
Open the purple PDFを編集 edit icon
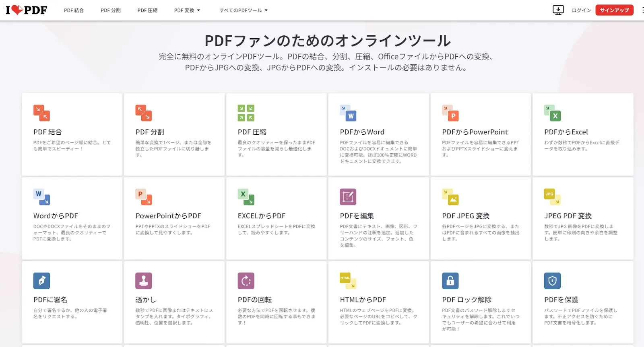click(348, 197)
